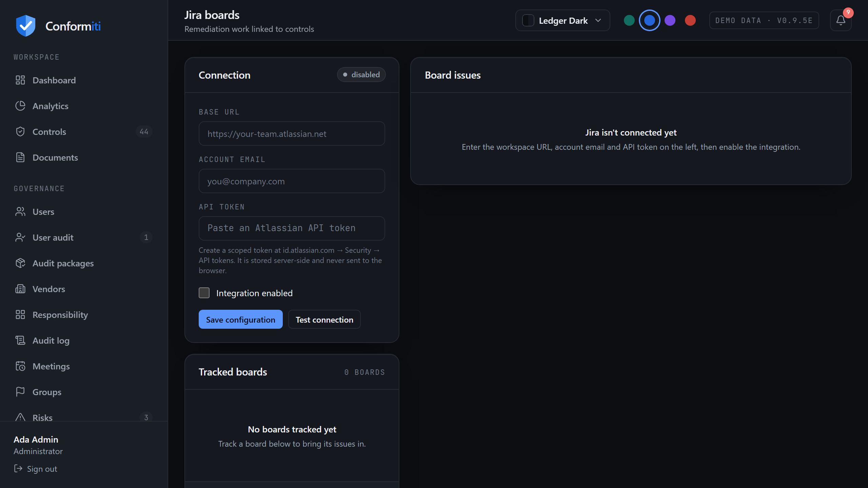
Task: Click the disabled status badge
Action: click(x=361, y=75)
